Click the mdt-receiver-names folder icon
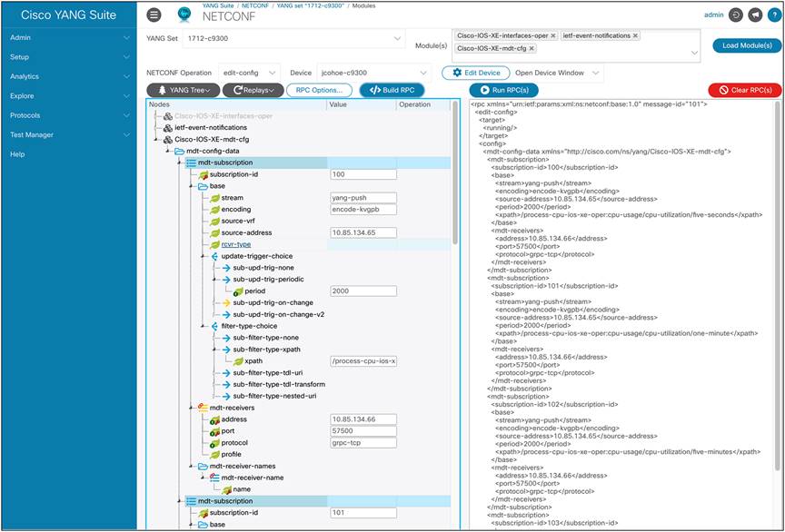 (x=203, y=466)
